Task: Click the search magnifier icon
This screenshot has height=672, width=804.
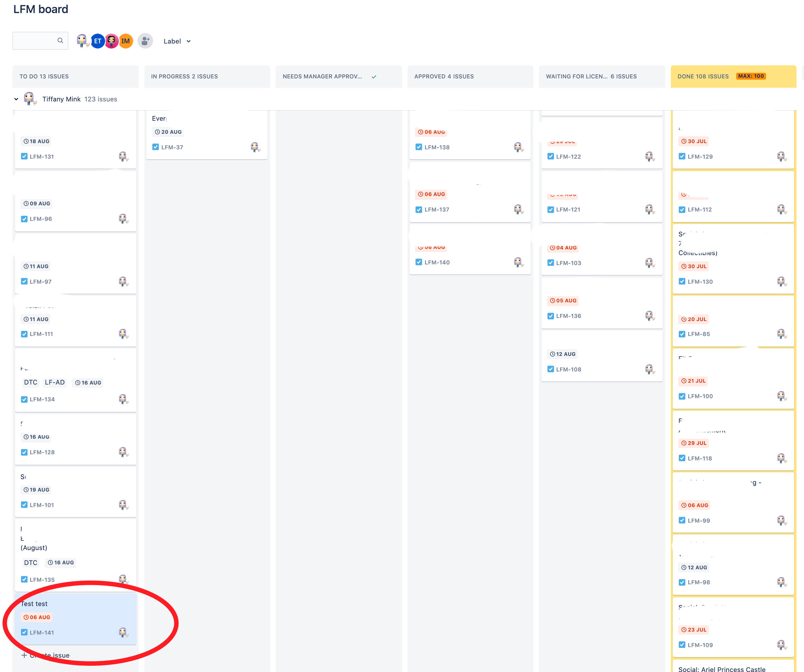Action: [x=60, y=40]
